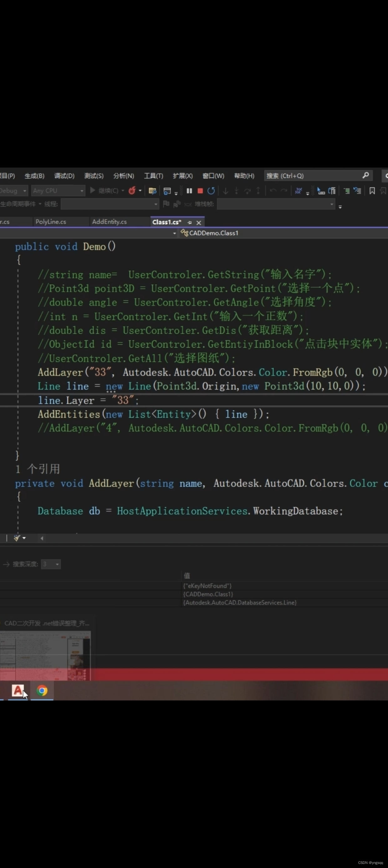388x868 pixels.
Task: Open the Extensions (扩展) menu
Action: coord(183,176)
